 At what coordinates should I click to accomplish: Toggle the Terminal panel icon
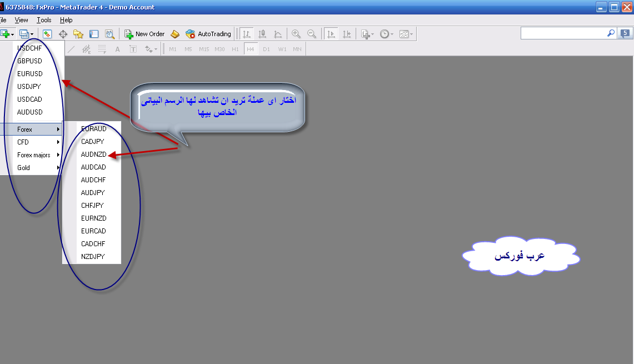[94, 34]
